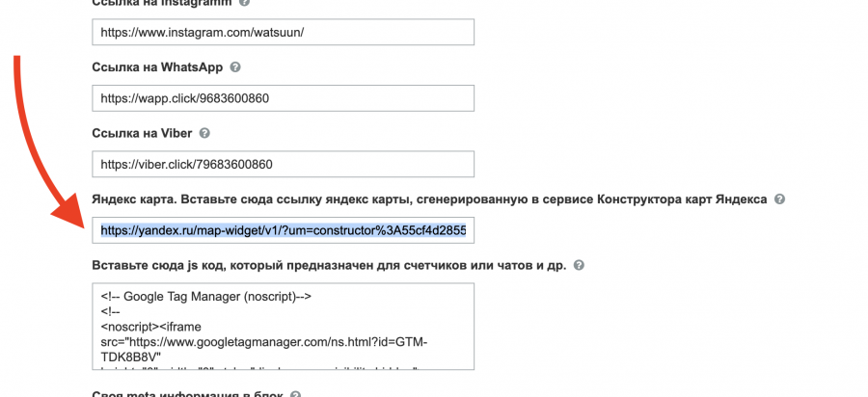Click help icon beside Своя meta информация
Image resolution: width=868 pixels, height=397 pixels.
coord(295,394)
